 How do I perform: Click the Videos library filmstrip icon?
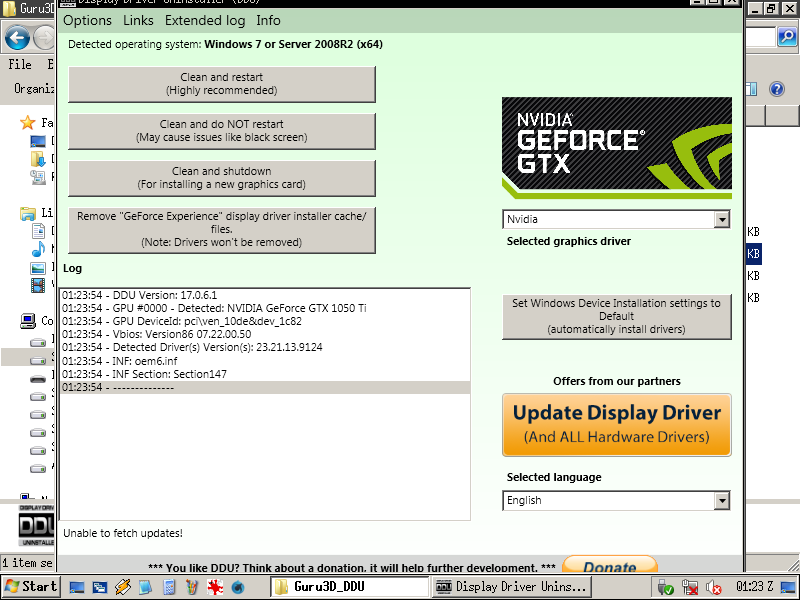pyautogui.click(x=38, y=285)
